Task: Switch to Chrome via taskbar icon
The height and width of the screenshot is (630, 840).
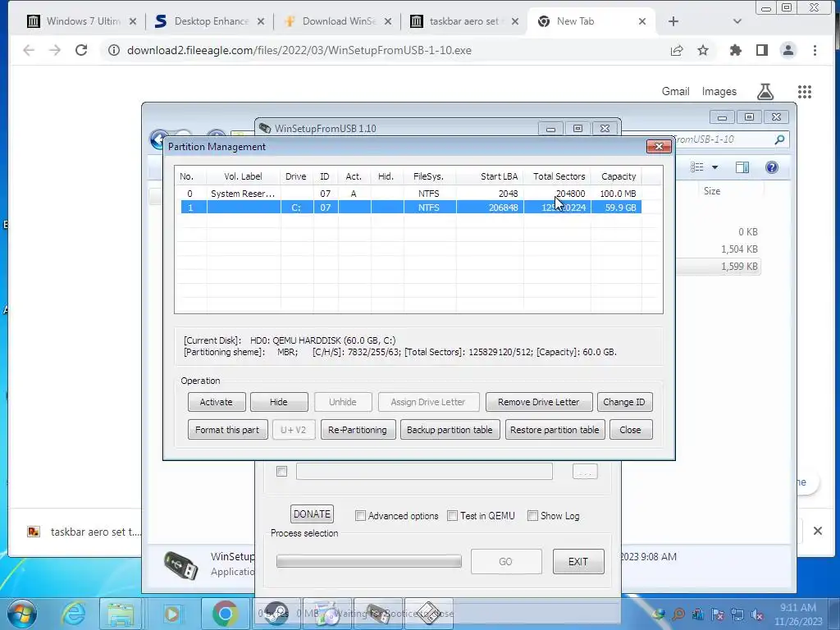Action: (x=225, y=614)
